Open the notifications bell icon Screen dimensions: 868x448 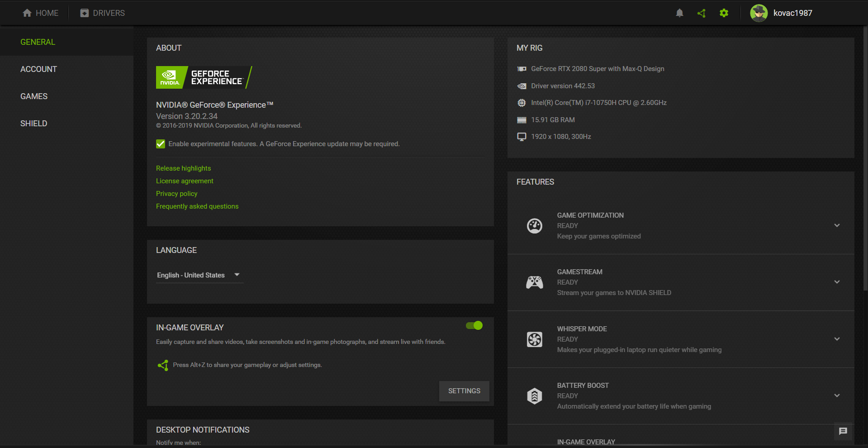tap(679, 13)
